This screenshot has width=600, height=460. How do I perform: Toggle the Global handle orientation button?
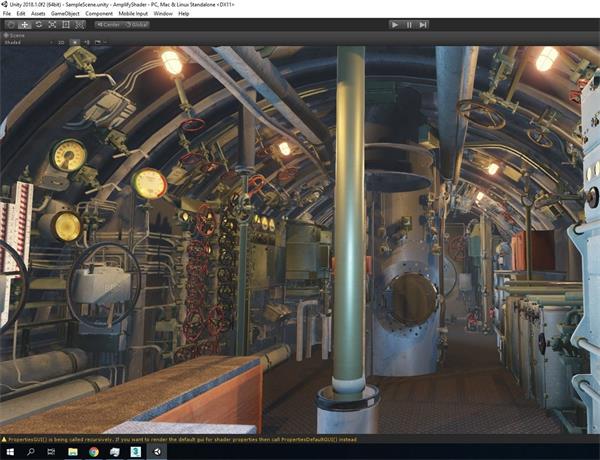[135, 24]
